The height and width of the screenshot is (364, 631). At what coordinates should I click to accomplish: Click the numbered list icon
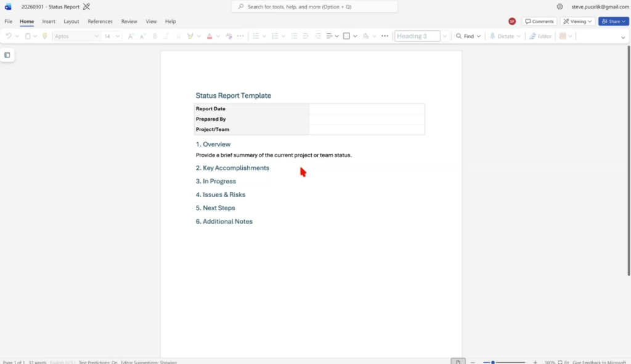coord(275,36)
